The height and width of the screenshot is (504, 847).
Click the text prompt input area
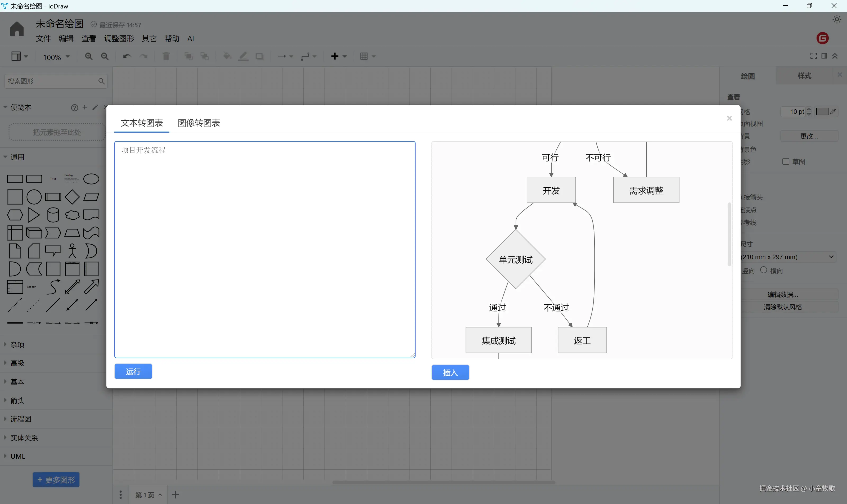click(x=265, y=250)
